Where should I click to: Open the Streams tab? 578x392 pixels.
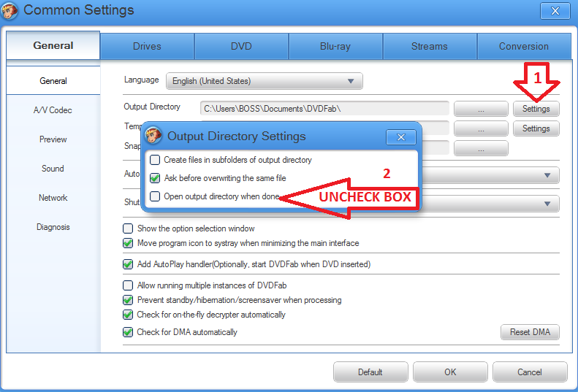[430, 47]
